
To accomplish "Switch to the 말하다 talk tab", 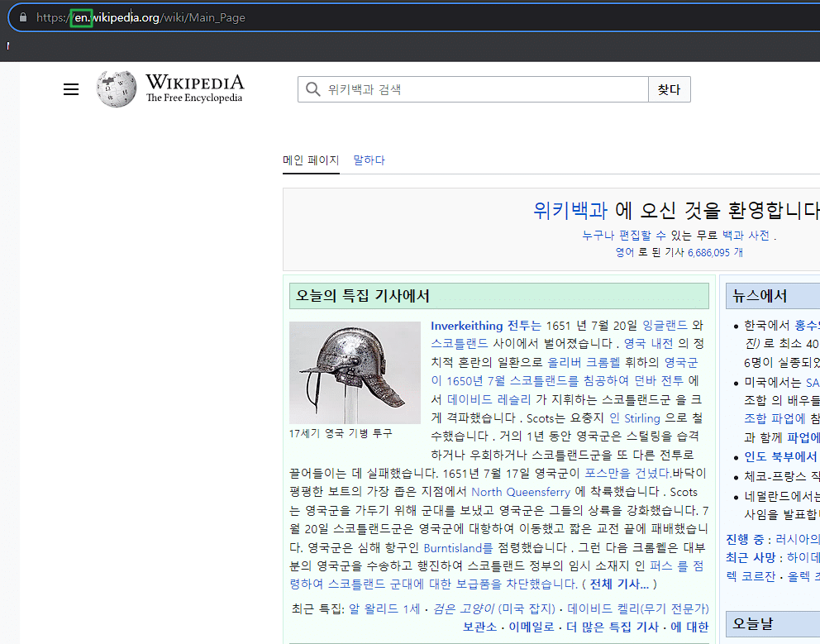I will pos(369,160).
